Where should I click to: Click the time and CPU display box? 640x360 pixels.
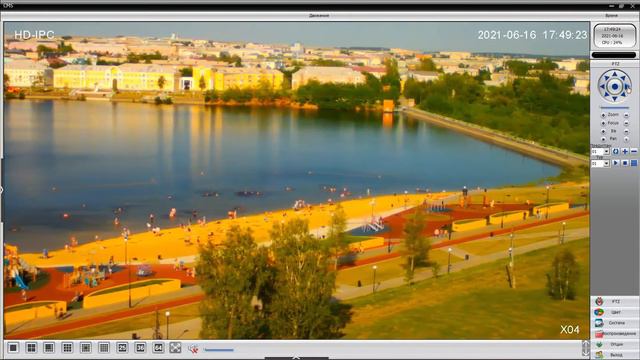[x=614, y=36]
